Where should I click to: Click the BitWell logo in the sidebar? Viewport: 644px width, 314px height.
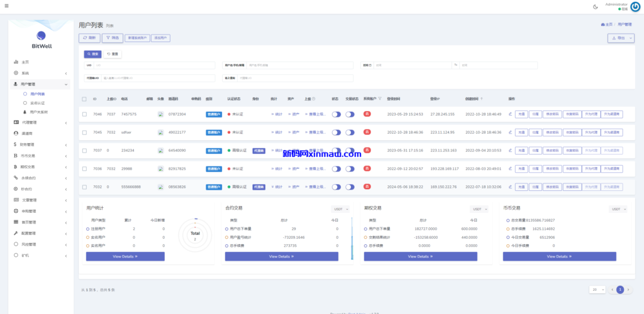(x=41, y=36)
